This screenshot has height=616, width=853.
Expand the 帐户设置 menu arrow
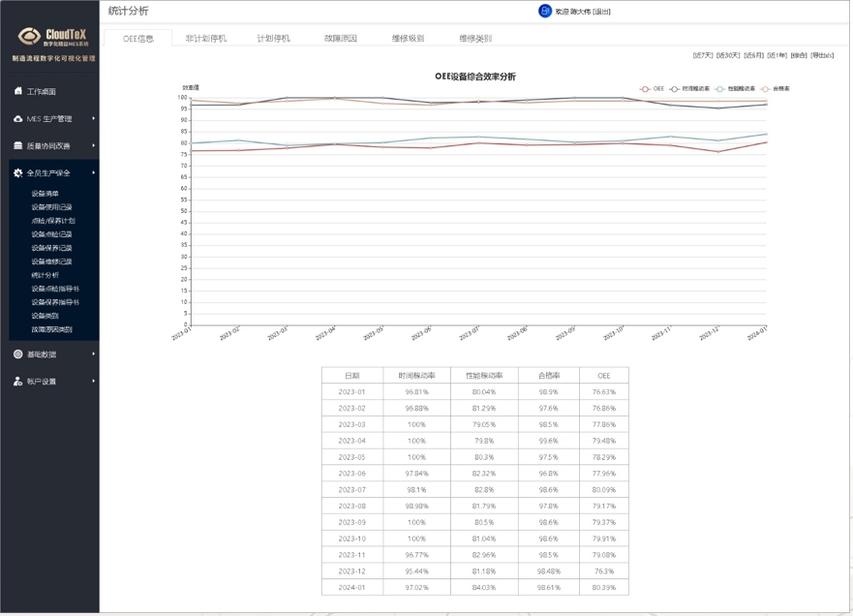[93, 382]
